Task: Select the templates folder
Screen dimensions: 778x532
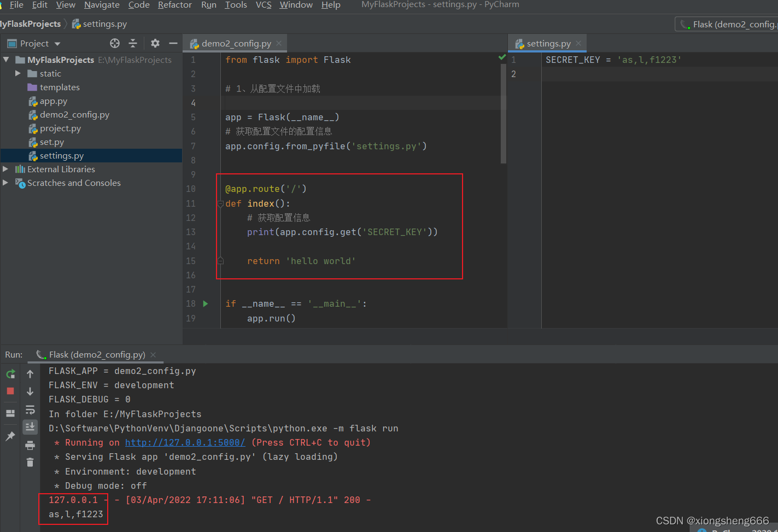Action: pyautogui.click(x=60, y=87)
